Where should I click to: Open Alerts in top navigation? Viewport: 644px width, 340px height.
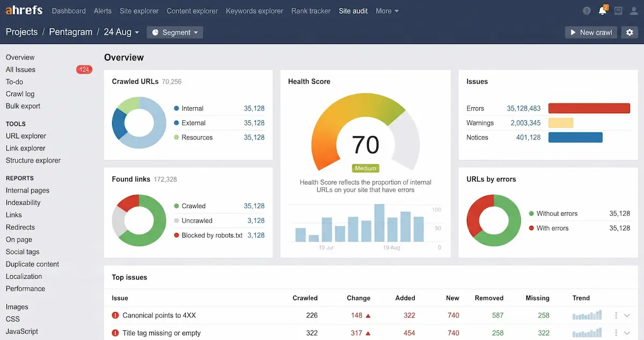[103, 11]
